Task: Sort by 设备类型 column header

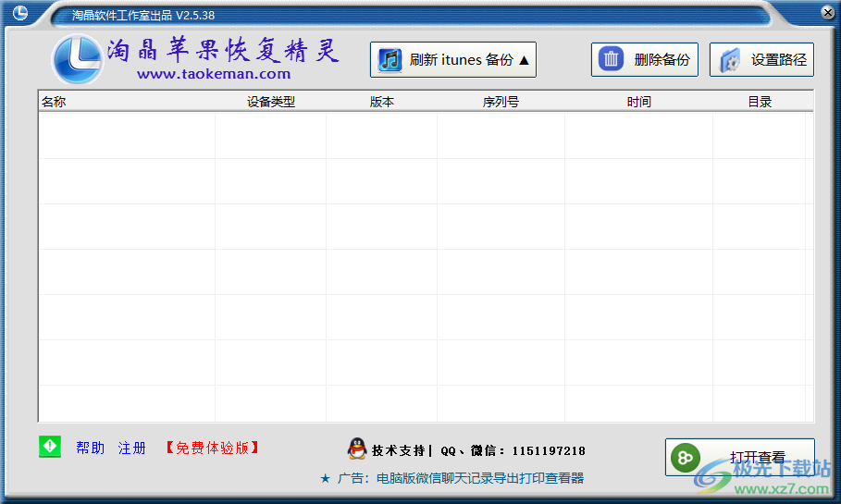Action: 271,102
